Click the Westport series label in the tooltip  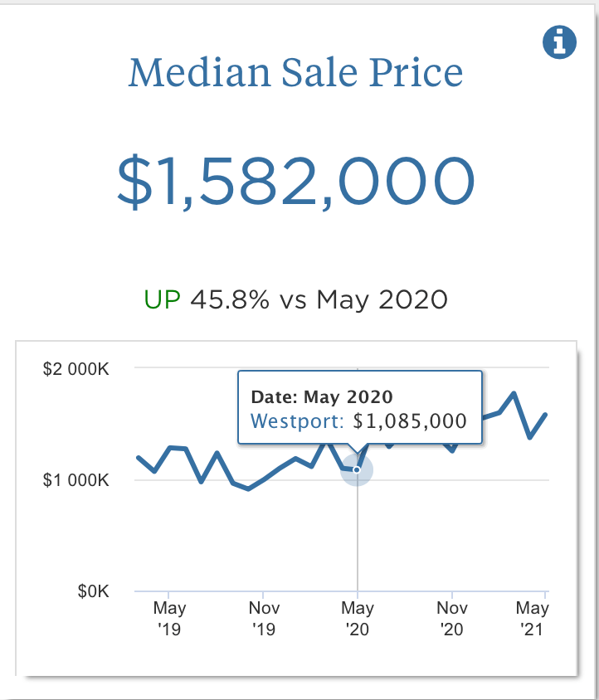(296, 420)
